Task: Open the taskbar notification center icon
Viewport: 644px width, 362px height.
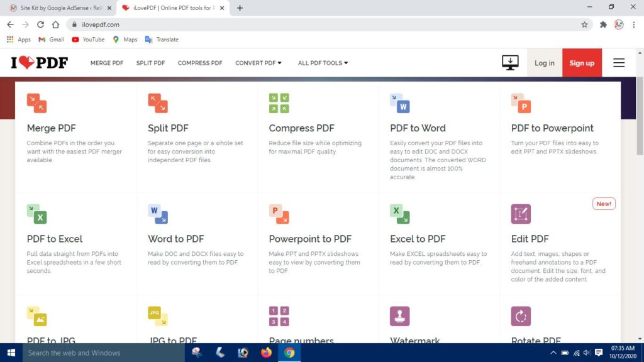Action: [x=599, y=353]
